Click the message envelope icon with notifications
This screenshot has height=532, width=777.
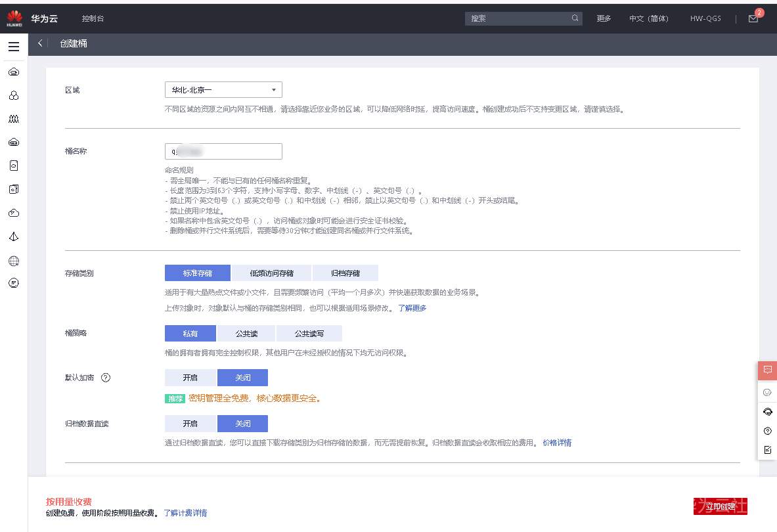pos(753,18)
